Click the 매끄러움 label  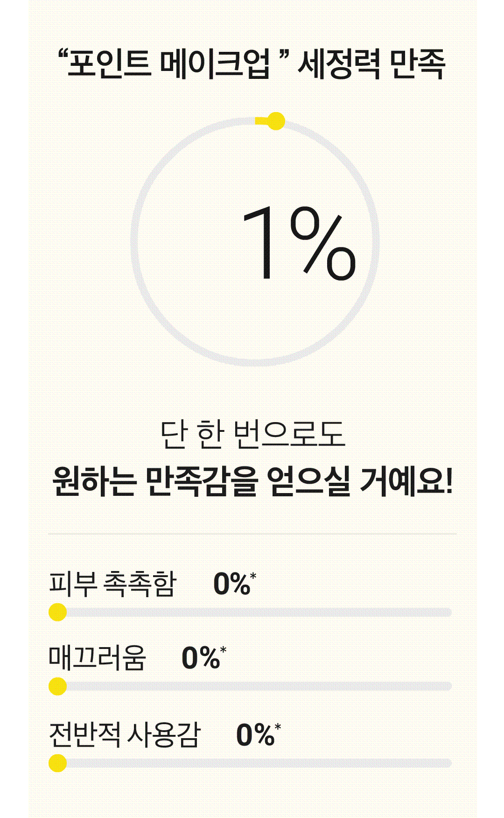(98, 657)
